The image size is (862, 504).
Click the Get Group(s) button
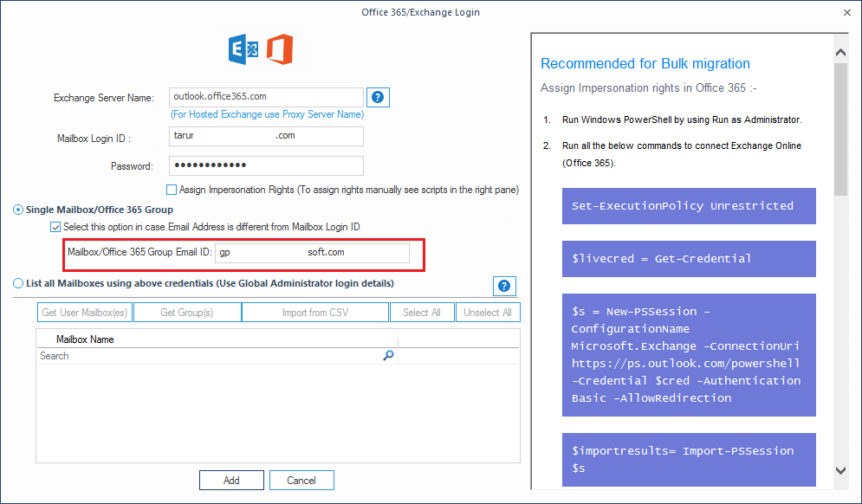tap(187, 312)
